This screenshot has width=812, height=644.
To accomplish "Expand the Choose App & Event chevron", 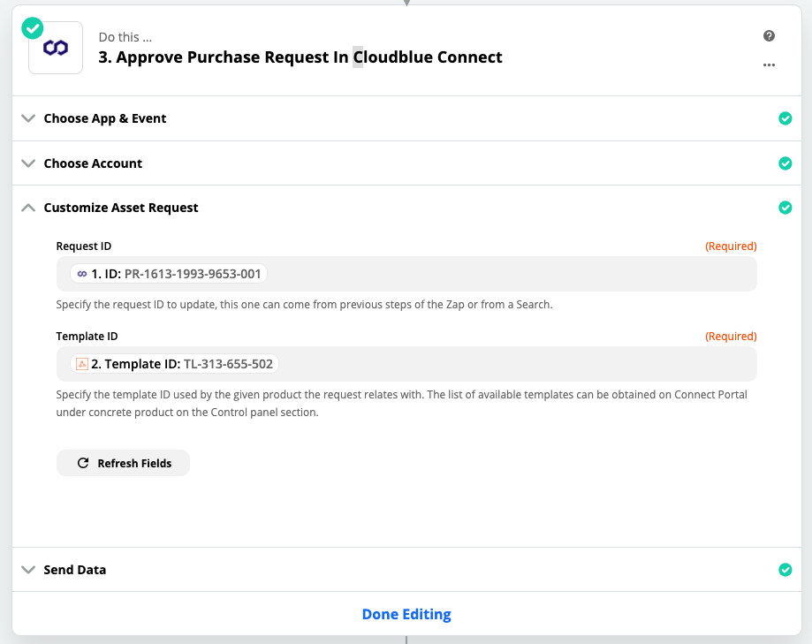I will coord(28,118).
